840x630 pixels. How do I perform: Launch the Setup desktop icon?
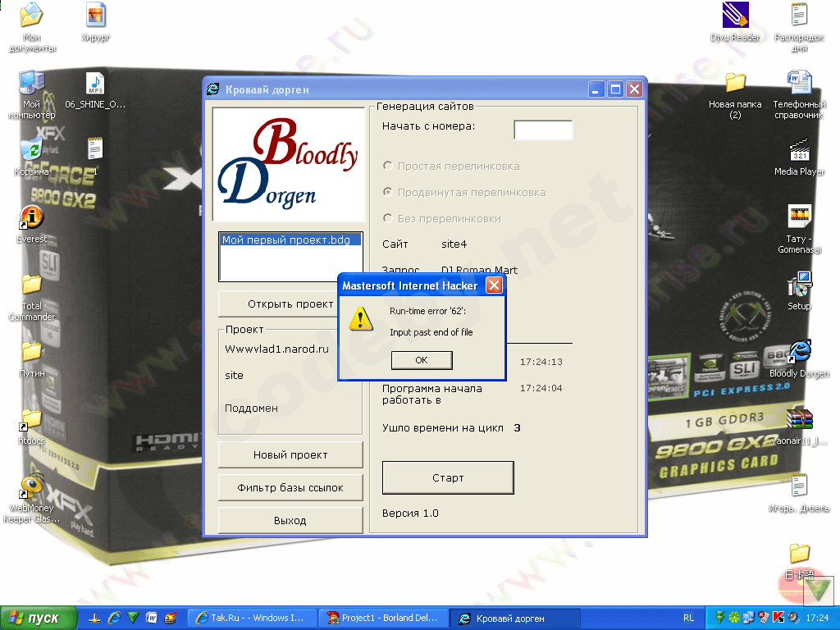(x=799, y=291)
